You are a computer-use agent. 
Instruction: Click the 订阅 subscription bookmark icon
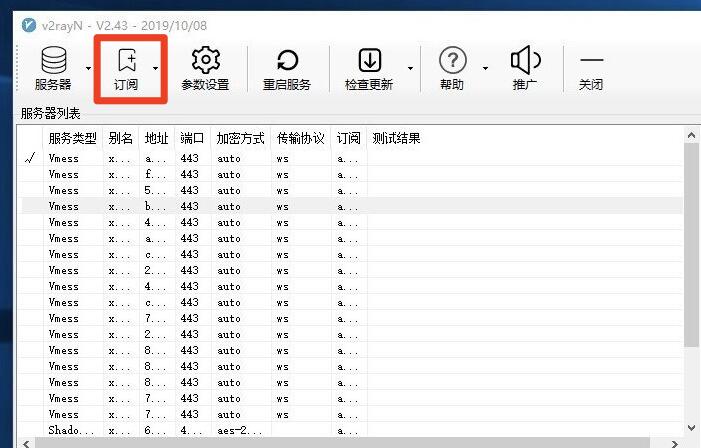pos(127,60)
